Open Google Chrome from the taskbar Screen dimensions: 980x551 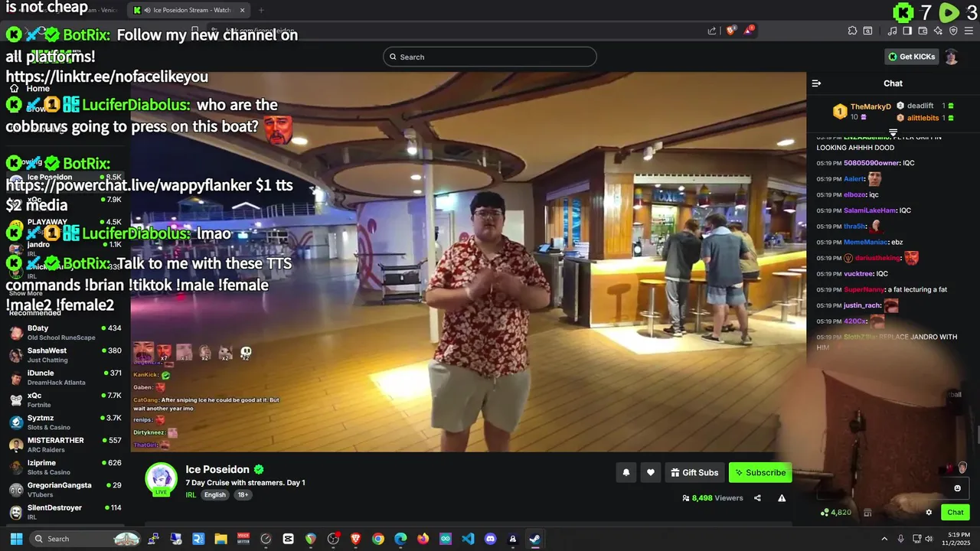point(378,539)
